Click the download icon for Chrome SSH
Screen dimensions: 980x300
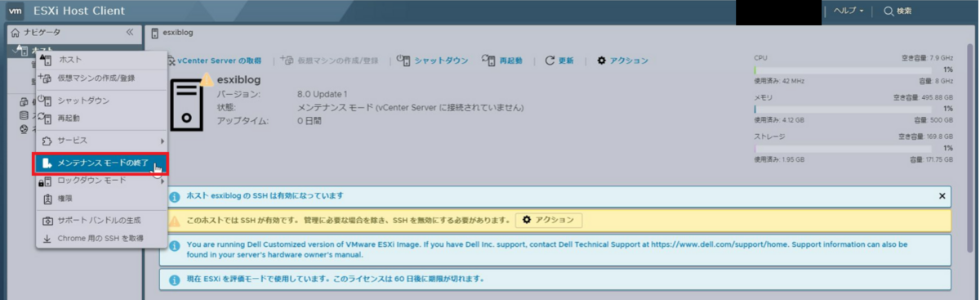coord(47,239)
